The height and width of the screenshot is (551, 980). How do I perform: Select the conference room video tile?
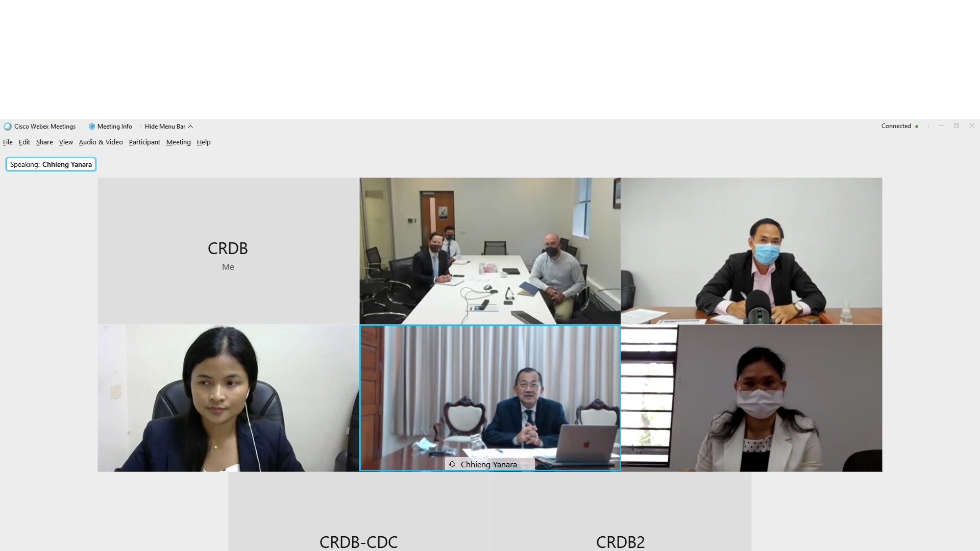pos(490,251)
